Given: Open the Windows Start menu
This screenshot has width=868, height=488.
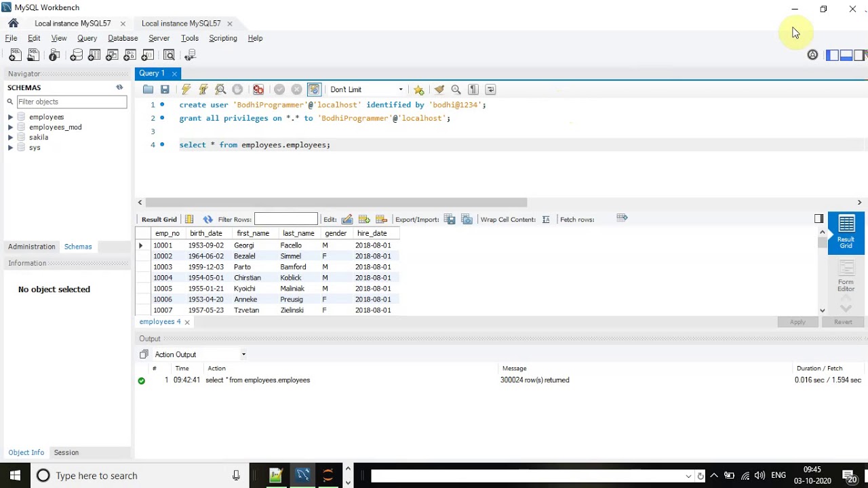Looking at the screenshot, I should point(15,476).
